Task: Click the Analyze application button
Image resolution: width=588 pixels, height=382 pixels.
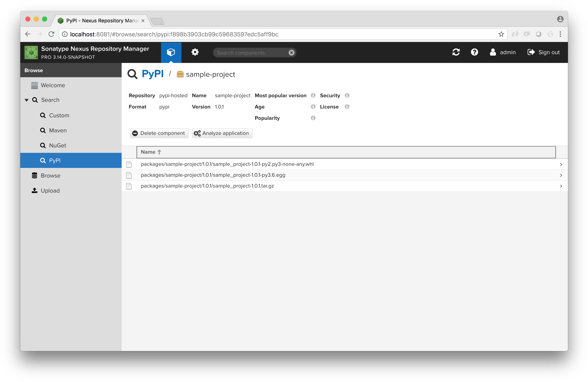Action: click(x=221, y=133)
